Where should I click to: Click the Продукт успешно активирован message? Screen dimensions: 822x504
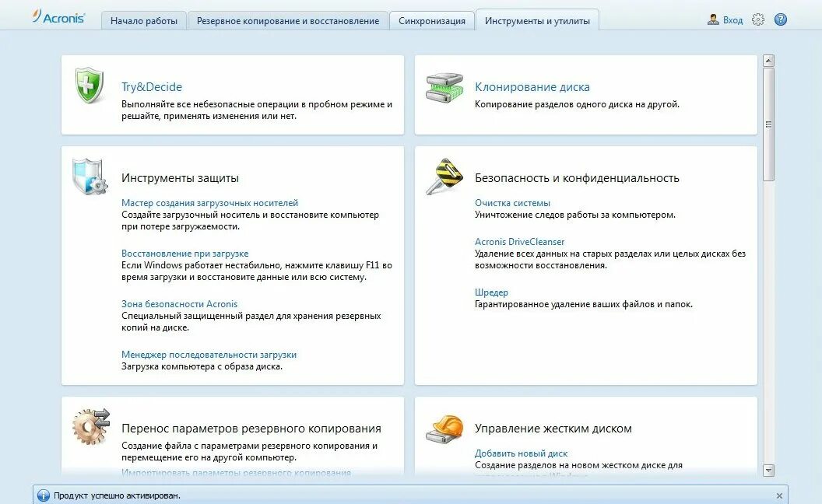(117, 495)
